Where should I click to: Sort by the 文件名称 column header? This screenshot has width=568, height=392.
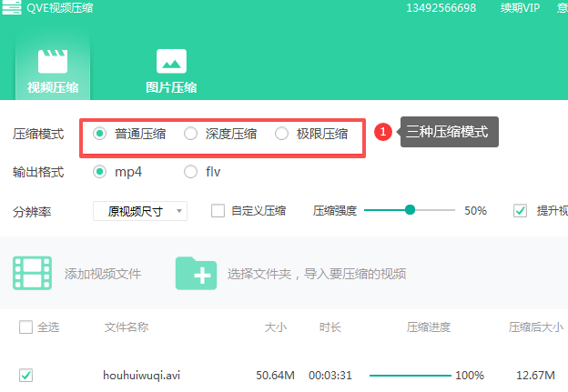pyautogui.click(x=127, y=327)
